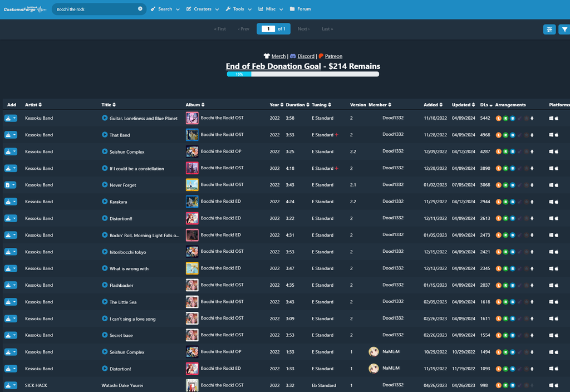Click the vocals microphone icon for Never Forget
570x392 pixels.
[x=532, y=185]
